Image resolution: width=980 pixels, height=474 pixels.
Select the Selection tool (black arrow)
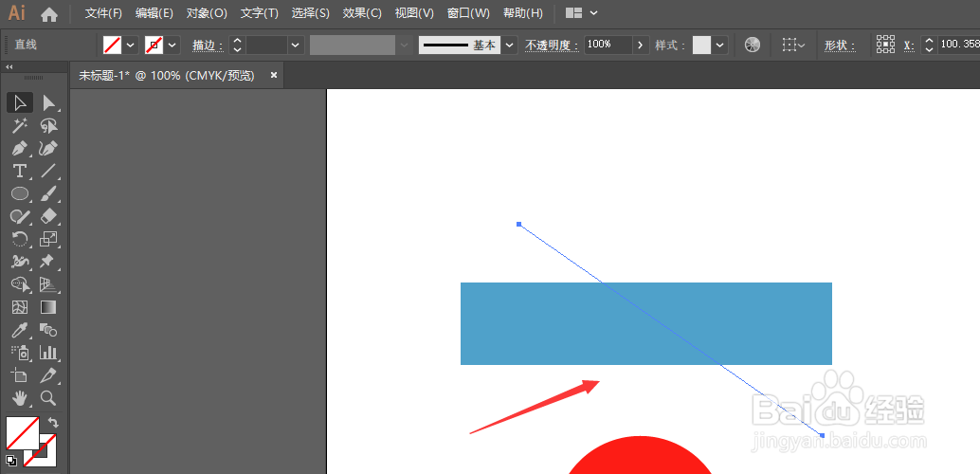[x=20, y=102]
